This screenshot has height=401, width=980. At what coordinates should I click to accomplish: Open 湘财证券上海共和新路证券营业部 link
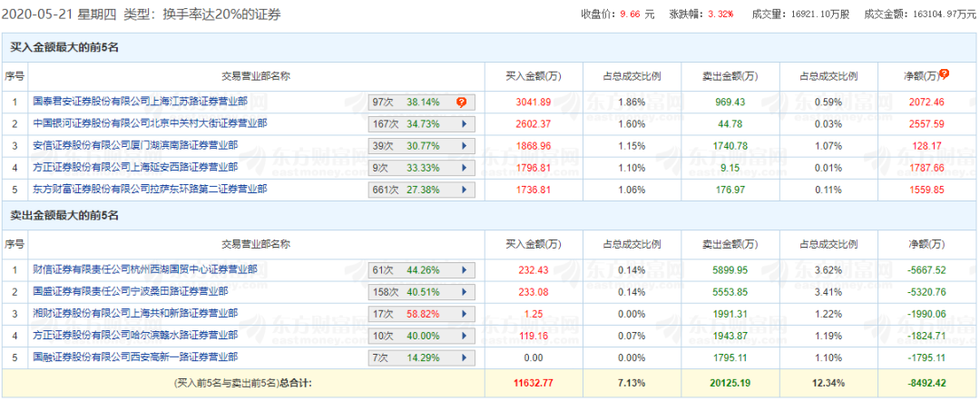tap(134, 314)
